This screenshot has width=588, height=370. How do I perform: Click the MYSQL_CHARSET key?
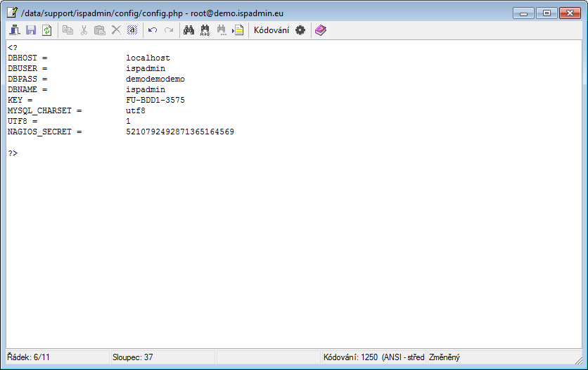point(39,110)
